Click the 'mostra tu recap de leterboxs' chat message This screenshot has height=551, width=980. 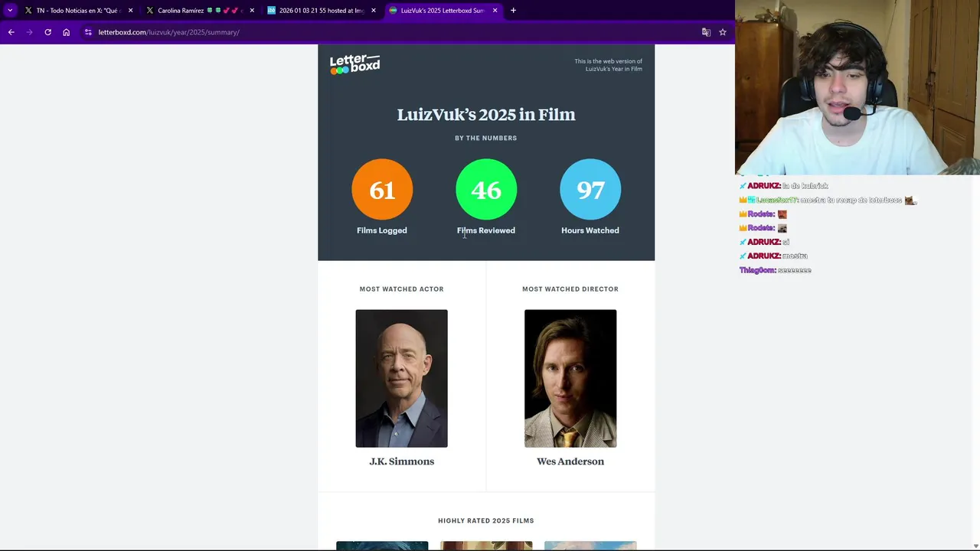pyautogui.click(x=828, y=201)
